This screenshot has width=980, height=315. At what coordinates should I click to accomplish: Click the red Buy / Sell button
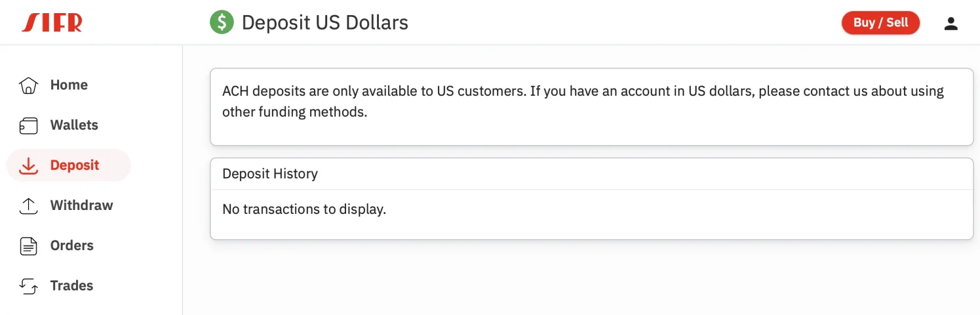[x=880, y=23]
